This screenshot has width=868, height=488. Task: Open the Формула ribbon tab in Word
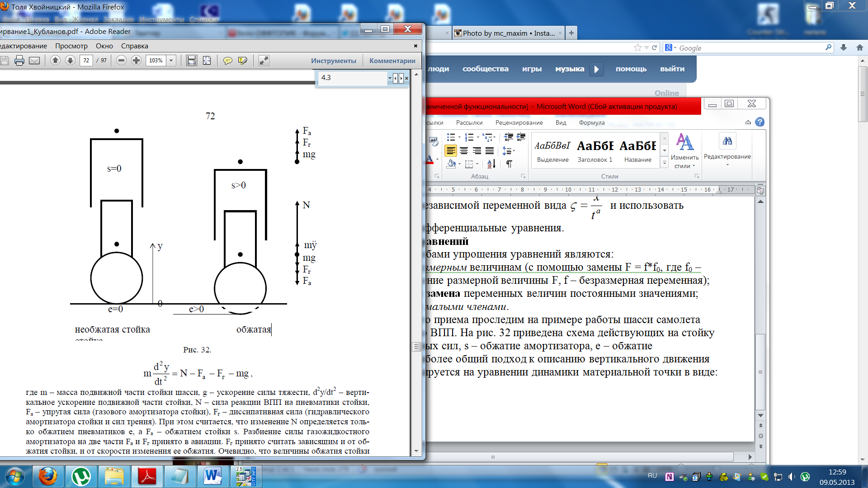click(x=592, y=123)
